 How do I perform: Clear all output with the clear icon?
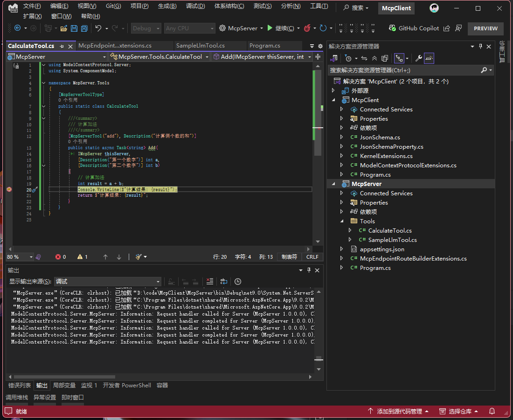point(210,282)
